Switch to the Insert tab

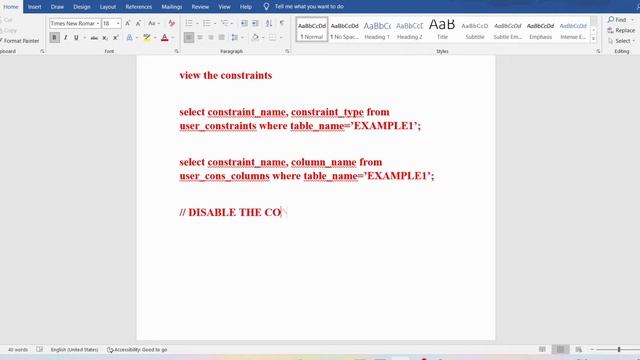tap(35, 7)
